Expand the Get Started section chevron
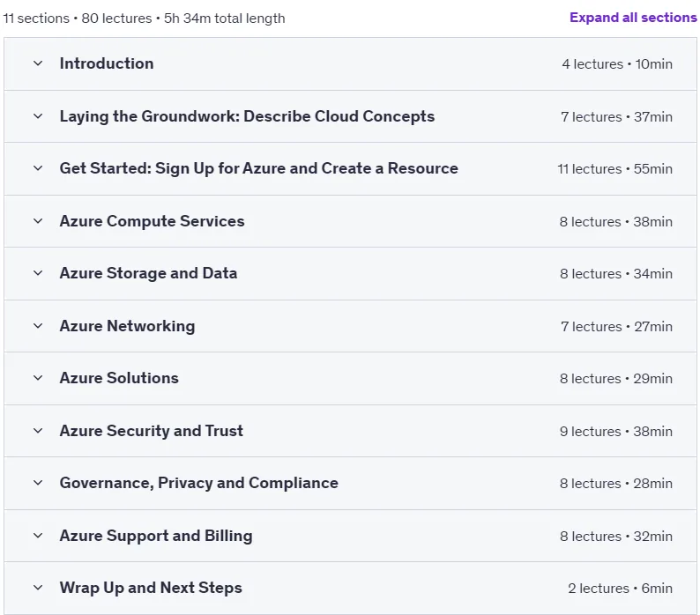This screenshot has width=700, height=615. [x=38, y=168]
